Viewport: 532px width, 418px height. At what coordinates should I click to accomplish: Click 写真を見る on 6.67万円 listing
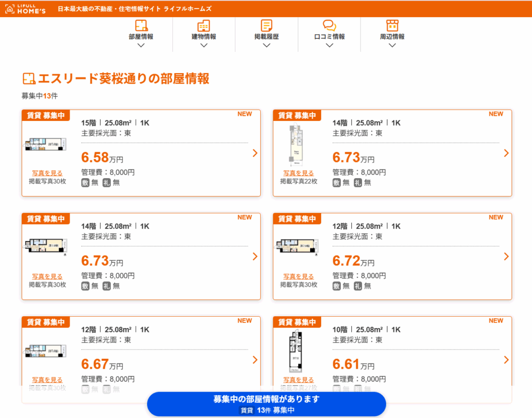pos(47,380)
